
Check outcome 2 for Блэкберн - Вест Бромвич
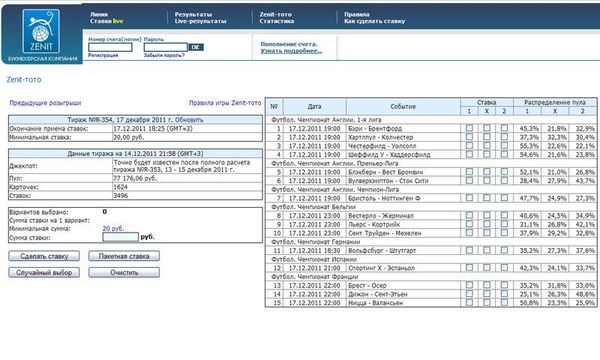(x=504, y=172)
